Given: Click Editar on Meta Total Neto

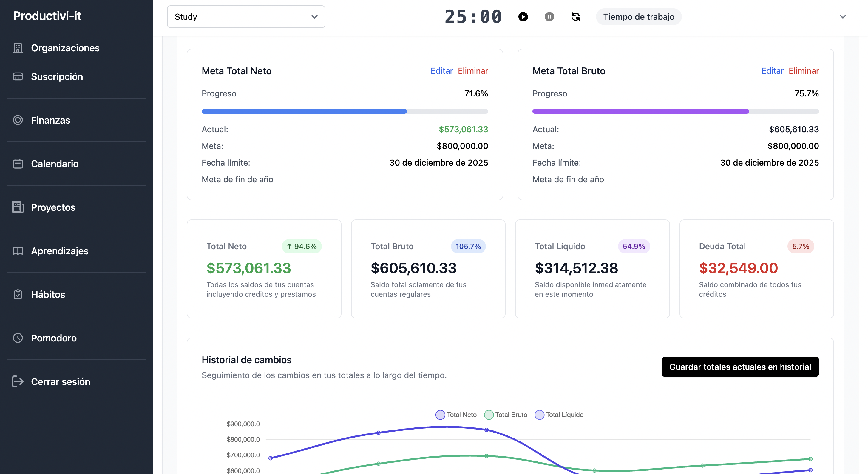Looking at the screenshot, I should (441, 71).
